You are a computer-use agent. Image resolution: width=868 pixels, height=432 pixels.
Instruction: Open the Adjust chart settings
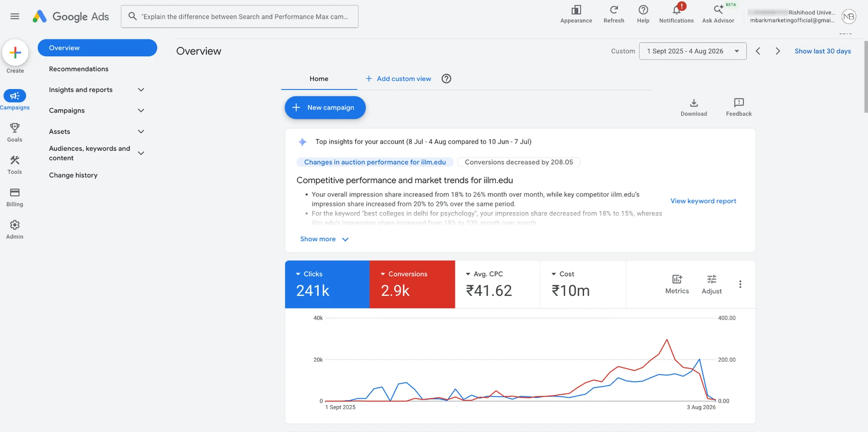coord(712,284)
